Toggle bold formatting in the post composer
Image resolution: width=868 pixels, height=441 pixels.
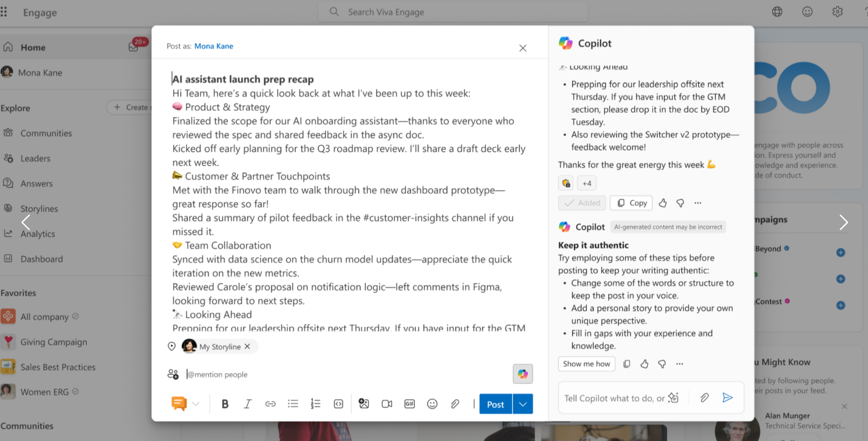(225, 404)
